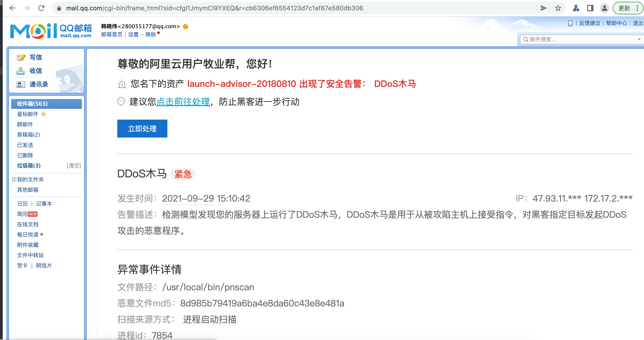Image resolution: width=644 pixels, height=340 pixels.
Task: Click the padlock site info icon
Action: point(59,8)
